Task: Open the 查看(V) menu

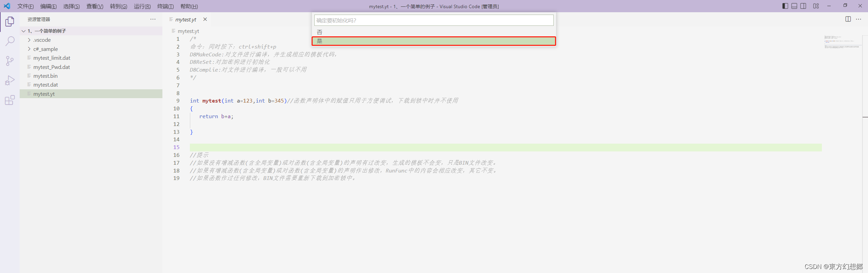Action: point(95,6)
